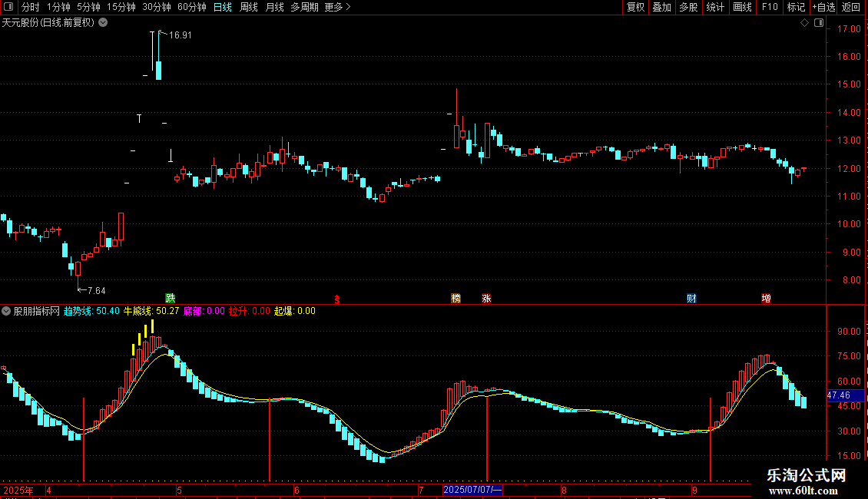
Task: Click the diamond marker icon above price axis
Action: 805,23
